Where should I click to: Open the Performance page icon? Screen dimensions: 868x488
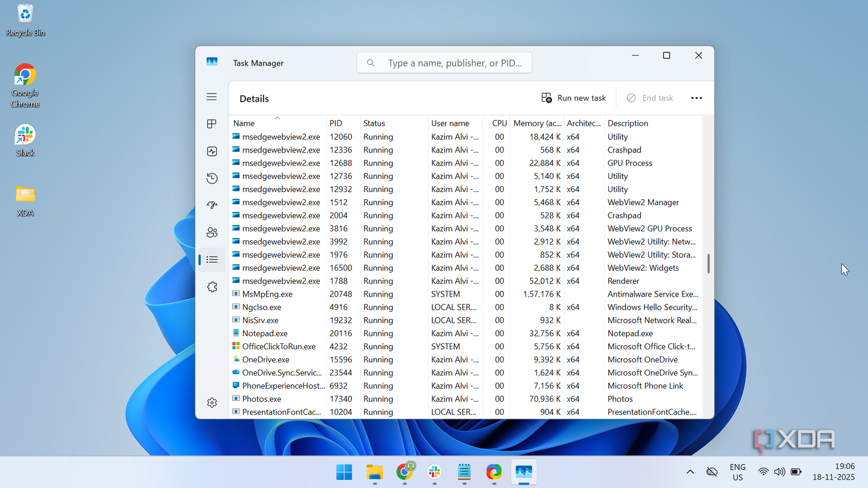click(211, 151)
